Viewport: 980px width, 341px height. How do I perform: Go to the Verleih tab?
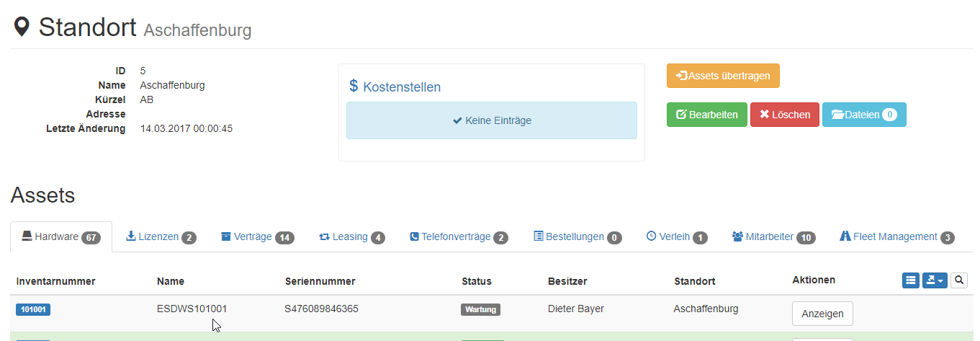(x=677, y=237)
